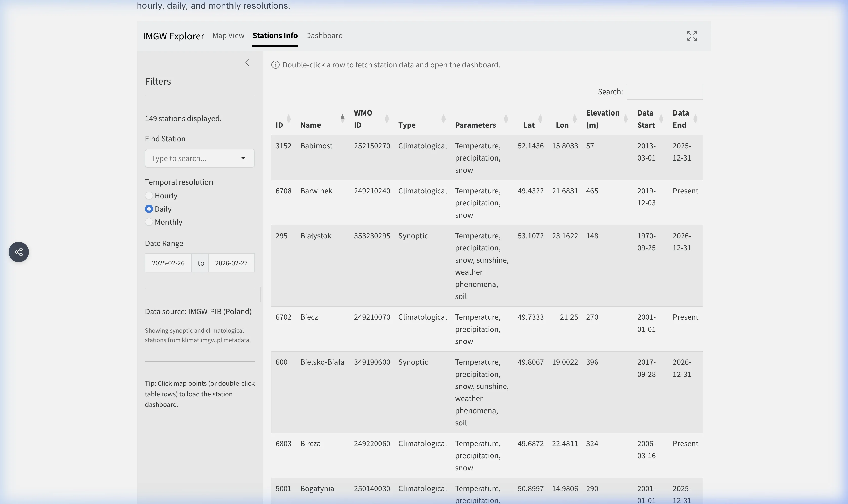Sort table by Type column
Image resolution: width=848 pixels, height=504 pixels.
(x=443, y=119)
